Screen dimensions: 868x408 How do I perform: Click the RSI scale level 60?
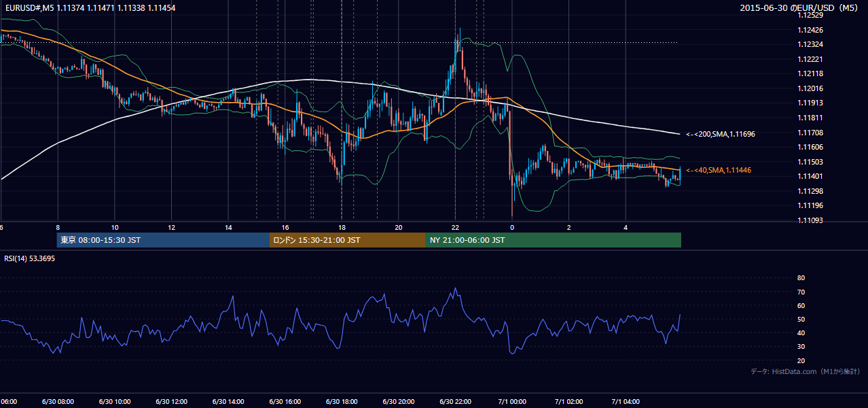(x=801, y=305)
